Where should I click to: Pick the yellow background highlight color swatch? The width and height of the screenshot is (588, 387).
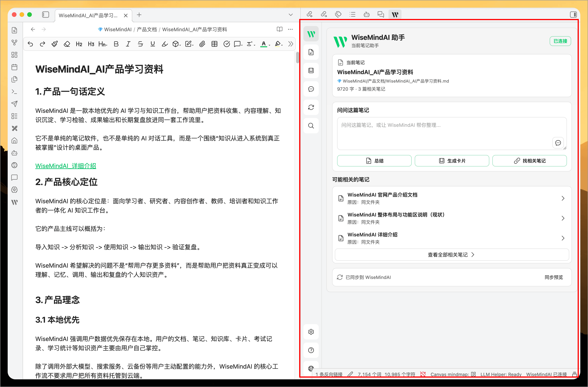(x=278, y=44)
